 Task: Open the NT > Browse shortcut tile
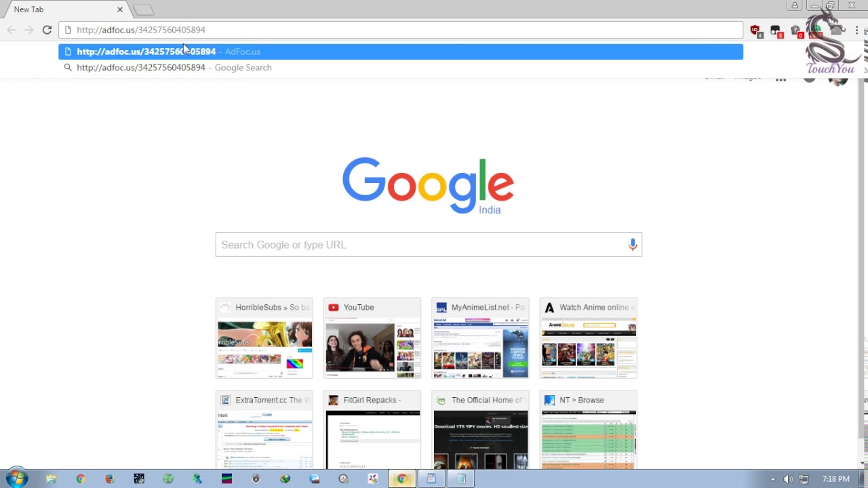588,430
